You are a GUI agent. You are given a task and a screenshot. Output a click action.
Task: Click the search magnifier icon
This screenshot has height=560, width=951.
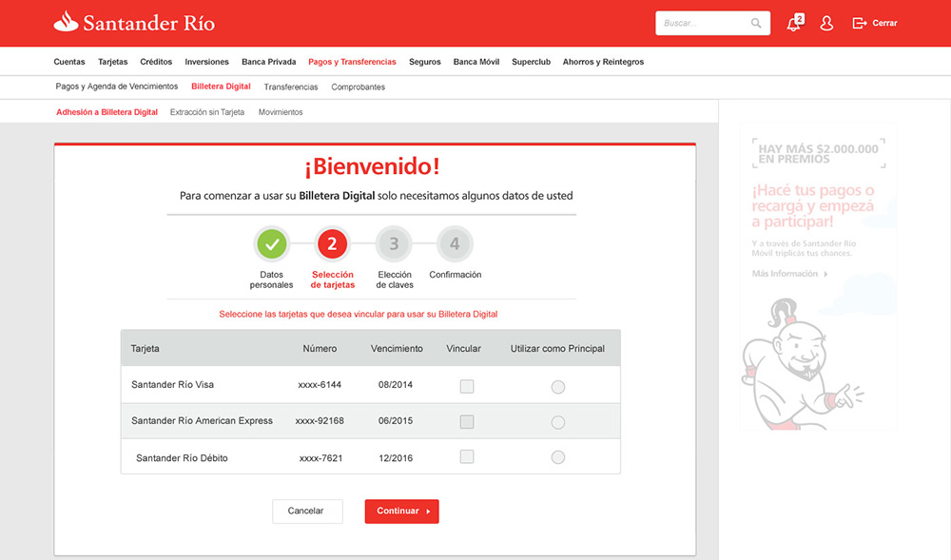click(756, 23)
